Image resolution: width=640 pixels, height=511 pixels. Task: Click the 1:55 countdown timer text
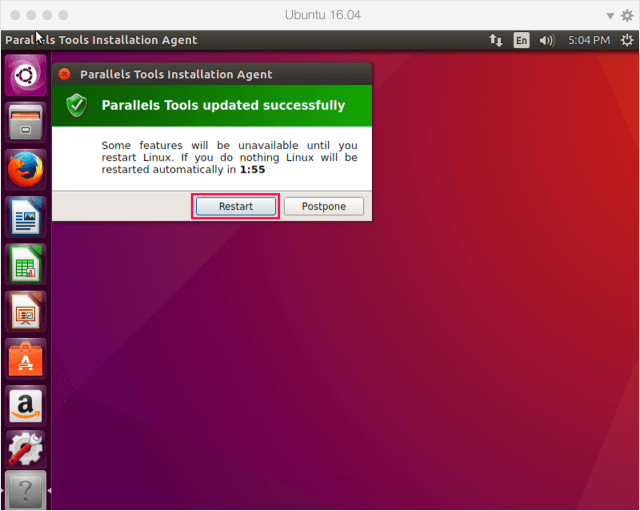(x=253, y=169)
